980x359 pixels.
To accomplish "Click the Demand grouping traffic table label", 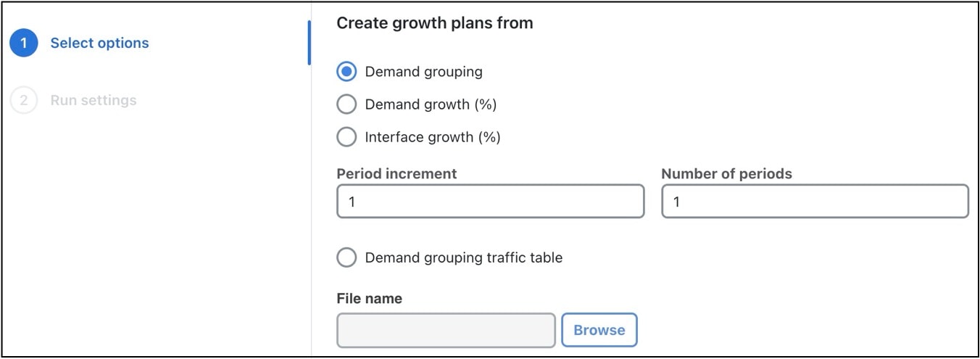I will point(464,257).
